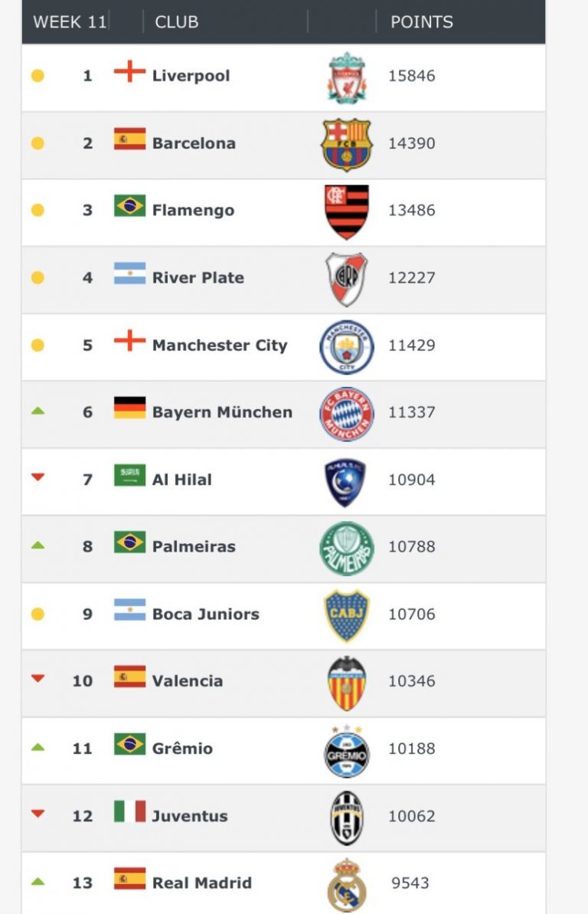The width and height of the screenshot is (588, 914).
Task: Click the red down arrow beside Valencia
Action: 38,678
